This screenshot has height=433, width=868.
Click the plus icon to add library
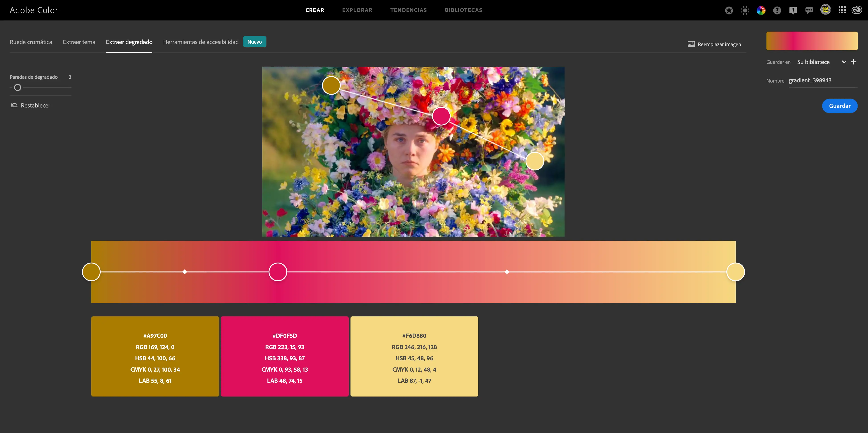[854, 62]
